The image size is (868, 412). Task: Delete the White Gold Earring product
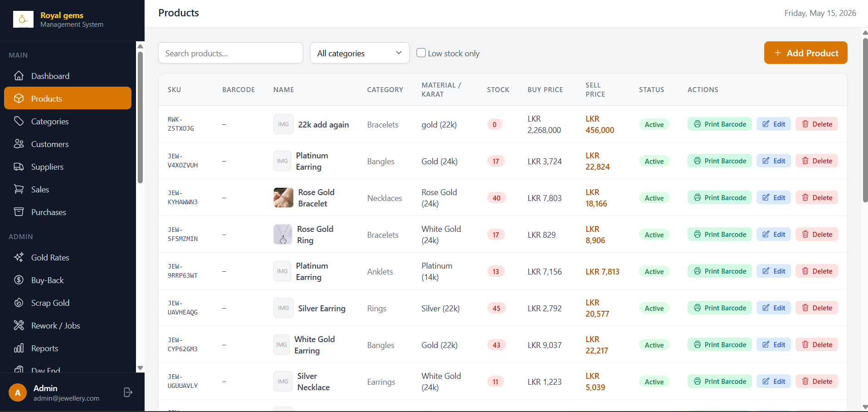(817, 344)
